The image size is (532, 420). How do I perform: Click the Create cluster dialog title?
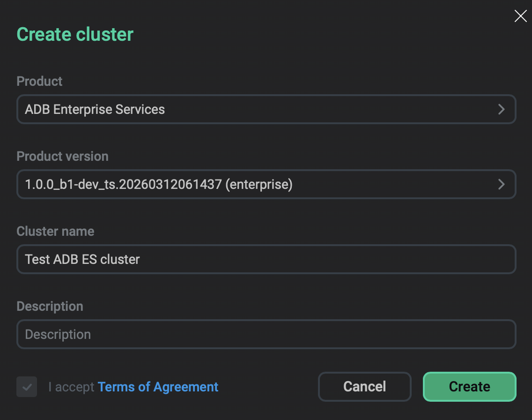[74, 34]
